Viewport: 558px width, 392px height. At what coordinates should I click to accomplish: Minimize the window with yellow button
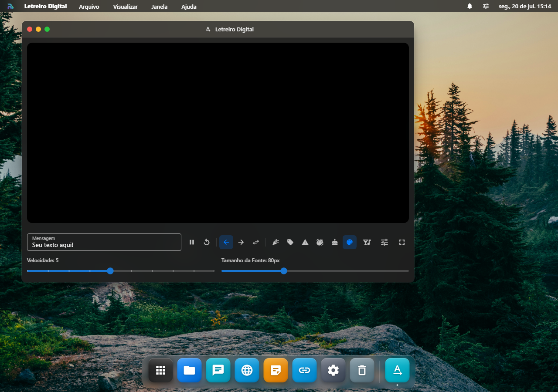point(38,29)
